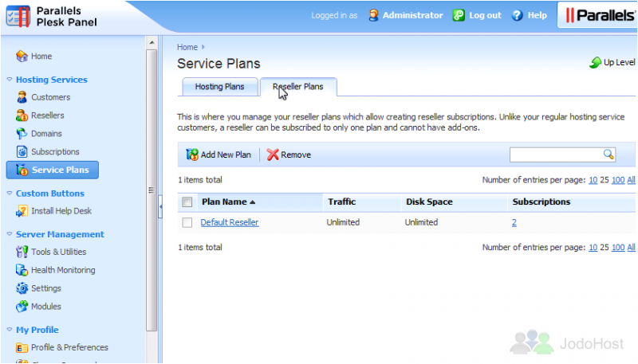Click the Help link in header
This screenshot has width=638, height=364.
point(537,15)
